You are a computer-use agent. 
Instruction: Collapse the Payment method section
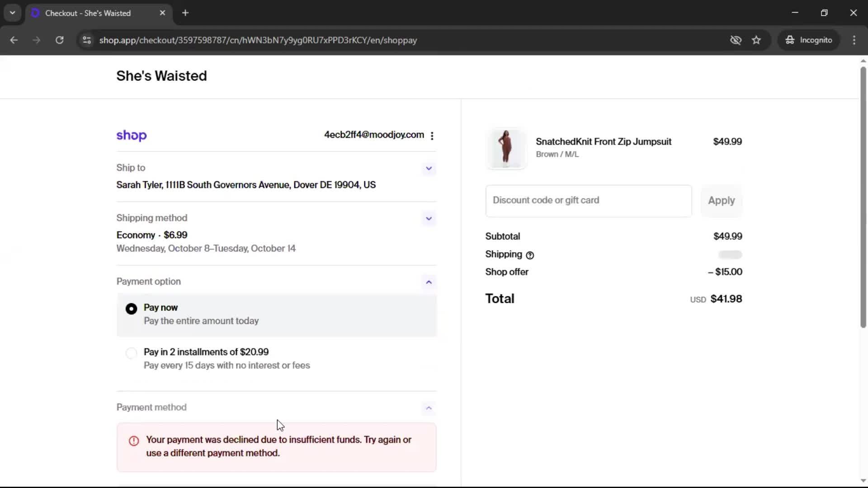tap(429, 408)
